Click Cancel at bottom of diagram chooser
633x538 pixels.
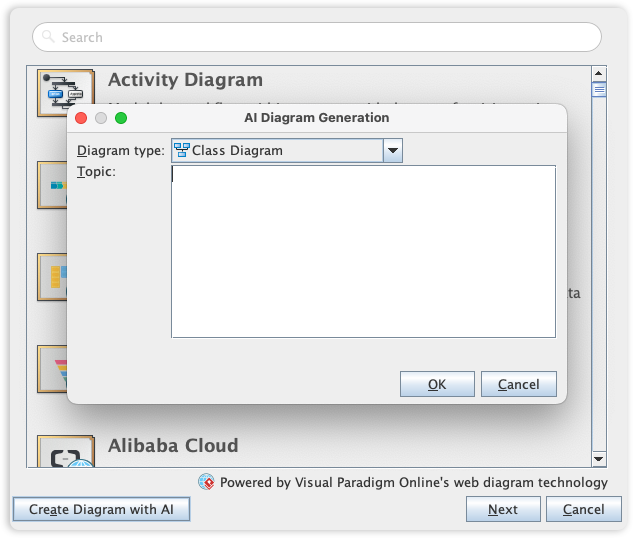(x=583, y=509)
